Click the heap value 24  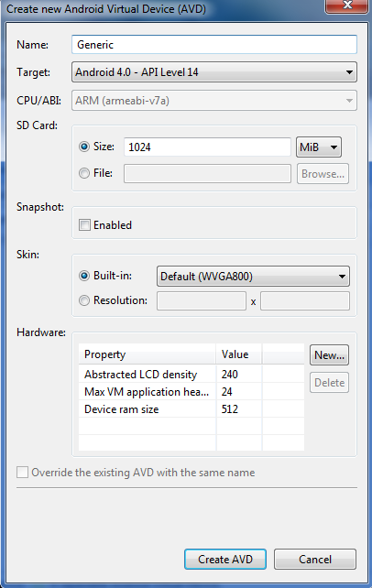(x=227, y=392)
